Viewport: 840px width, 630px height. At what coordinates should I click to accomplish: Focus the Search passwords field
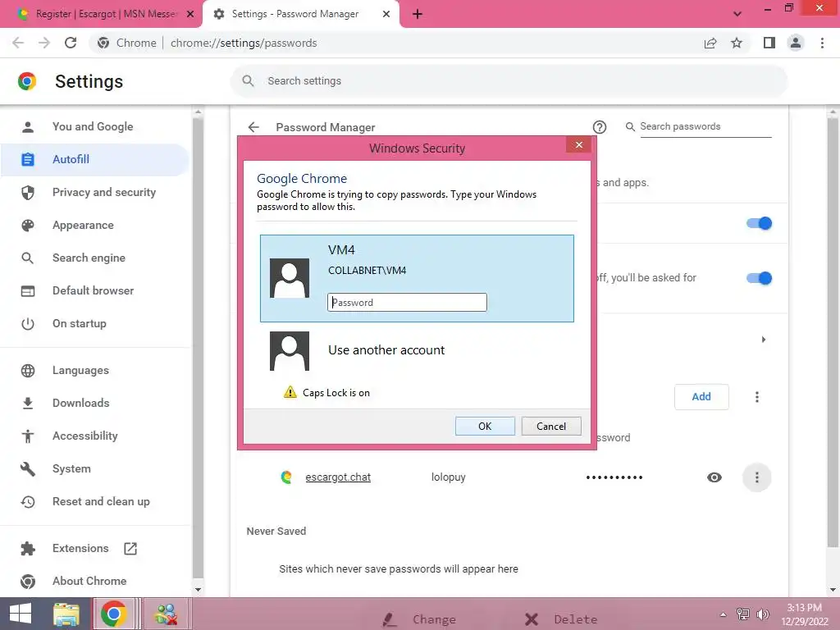(705, 126)
